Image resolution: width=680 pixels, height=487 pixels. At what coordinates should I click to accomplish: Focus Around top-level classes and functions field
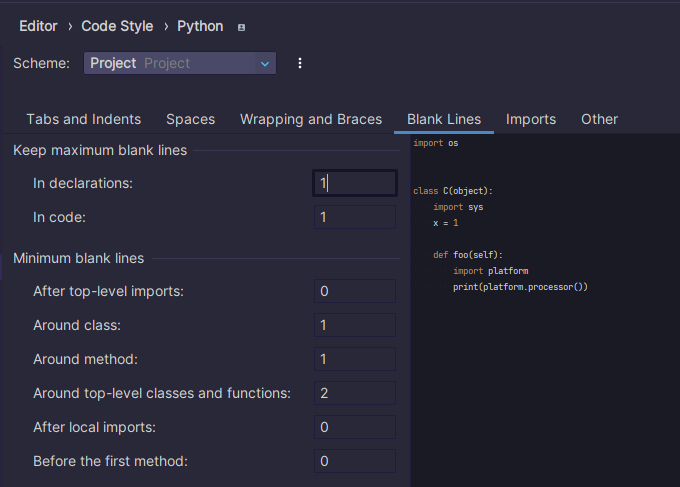355,393
